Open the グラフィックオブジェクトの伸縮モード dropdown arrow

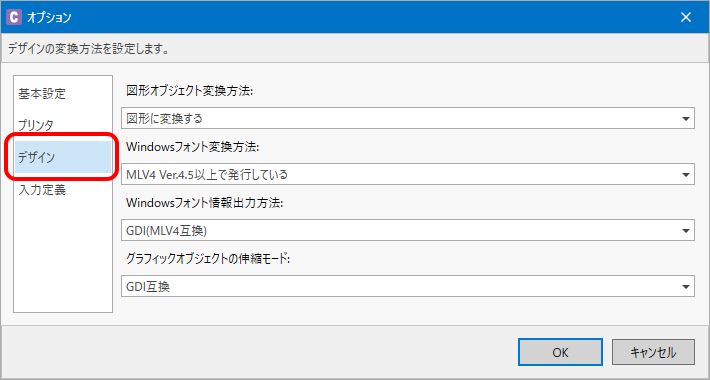686,287
